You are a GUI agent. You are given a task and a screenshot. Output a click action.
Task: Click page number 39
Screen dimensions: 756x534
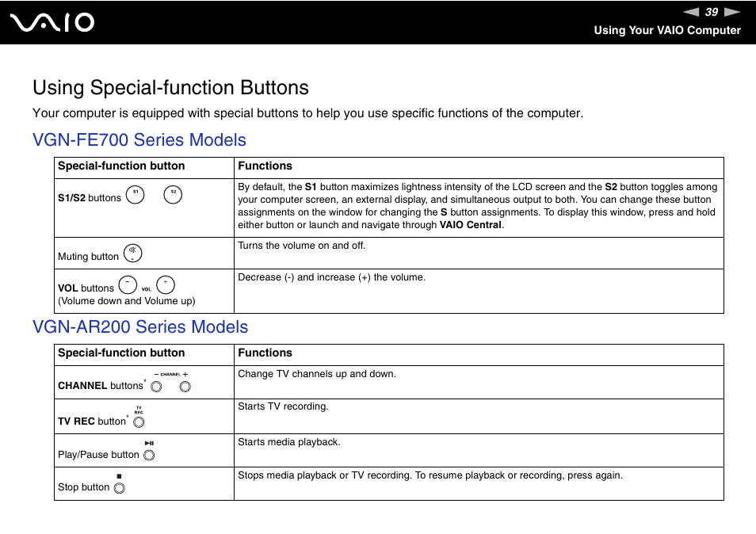712,12
